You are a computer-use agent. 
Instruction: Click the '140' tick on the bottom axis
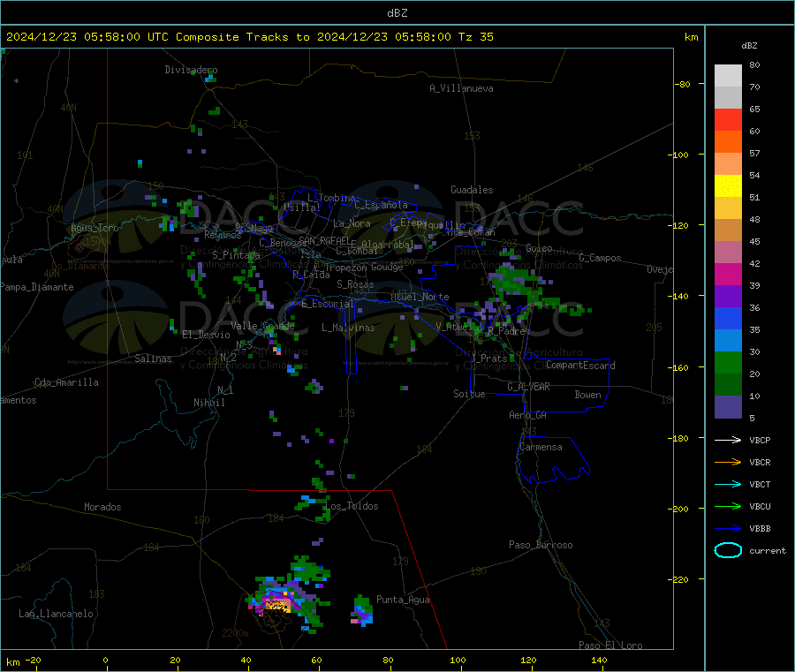[599, 660]
